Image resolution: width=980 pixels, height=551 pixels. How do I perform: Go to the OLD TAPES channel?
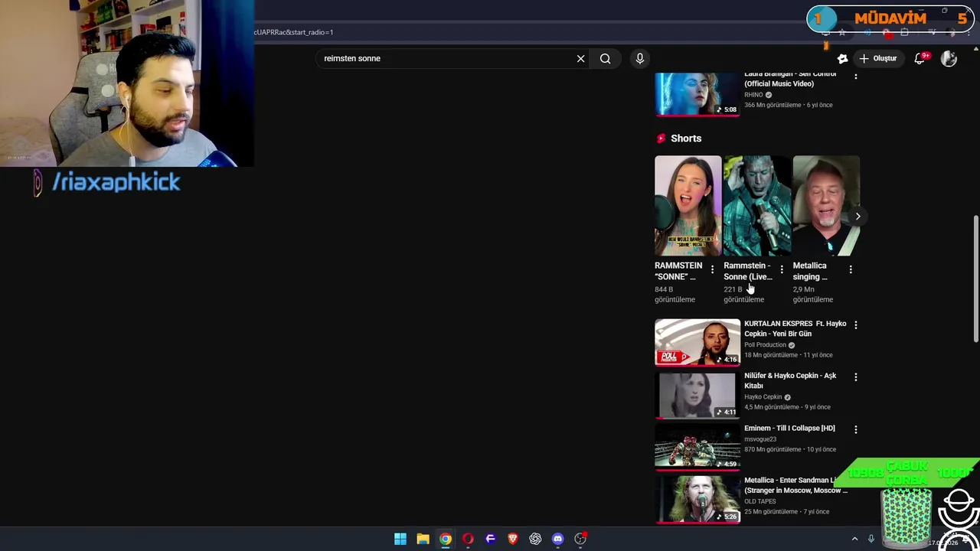pos(759,501)
